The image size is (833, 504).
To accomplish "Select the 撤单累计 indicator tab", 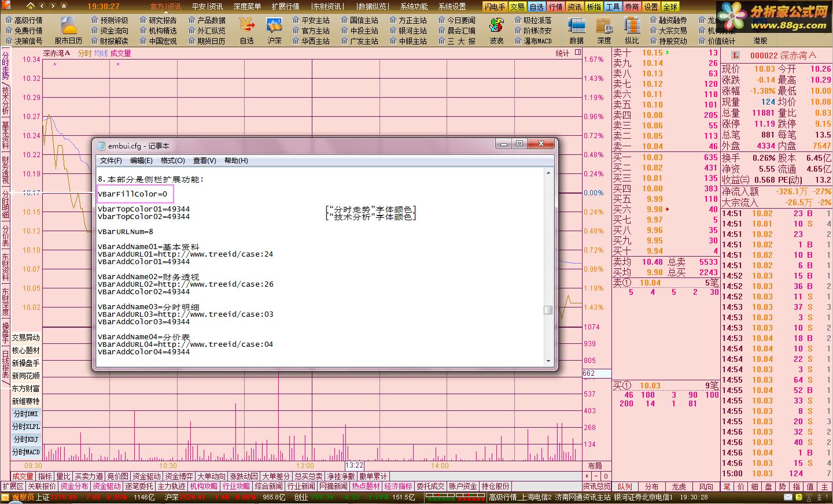I will (x=373, y=476).
